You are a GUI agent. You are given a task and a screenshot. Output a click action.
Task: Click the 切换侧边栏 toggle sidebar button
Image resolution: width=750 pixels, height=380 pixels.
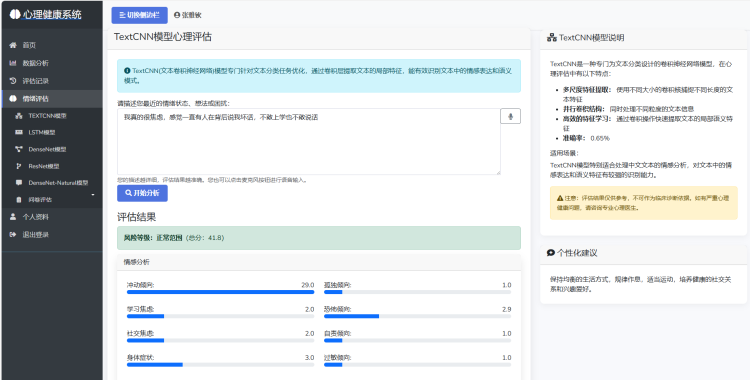tap(140, 15)
